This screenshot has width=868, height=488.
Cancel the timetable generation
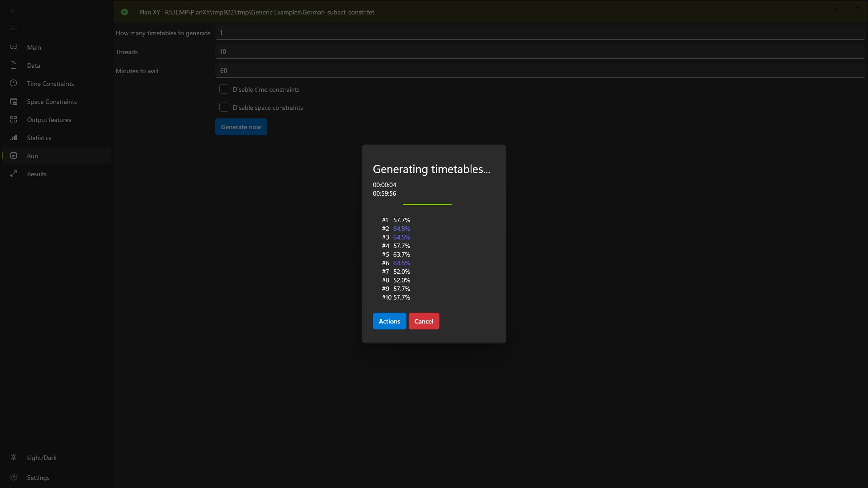pyautogui.click(x=424, y=321)
